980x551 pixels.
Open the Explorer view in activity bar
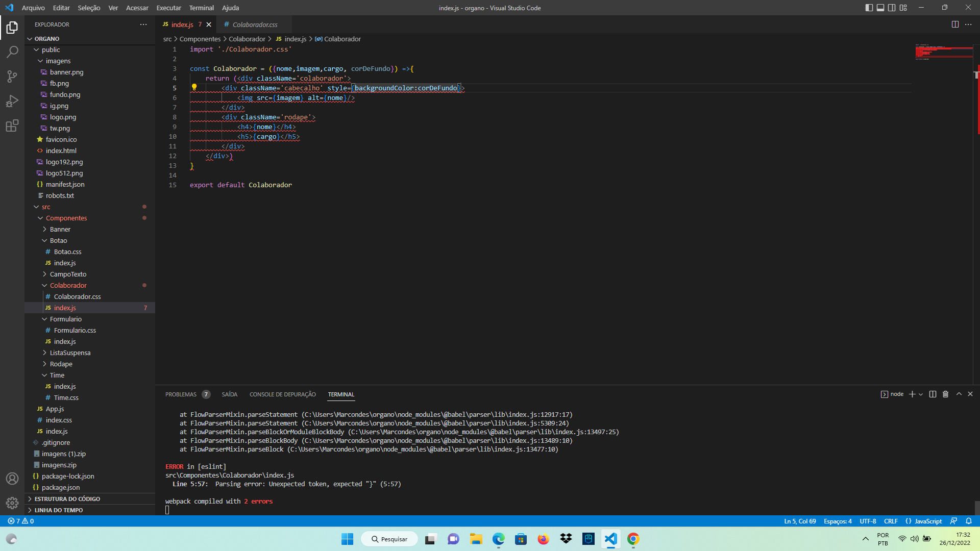(x=12, y=27)
